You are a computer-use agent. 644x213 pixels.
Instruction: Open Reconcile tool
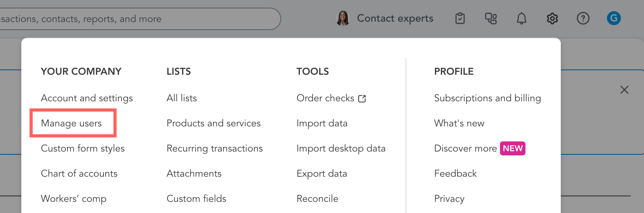coord(317,199)
